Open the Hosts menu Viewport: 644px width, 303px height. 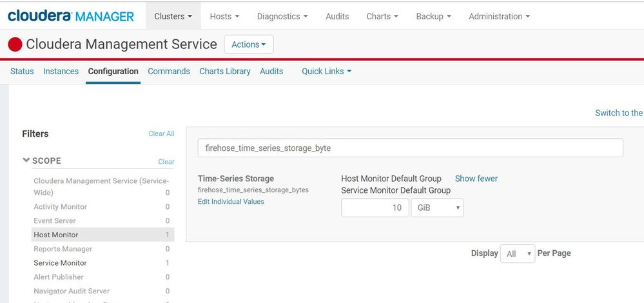[x=224, y=16]
